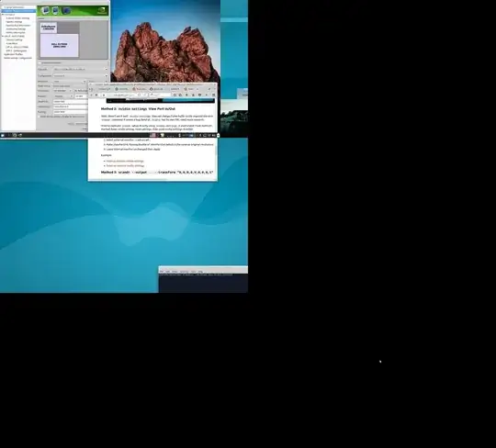Open VDPAU Information page

(x=16, y=32)
